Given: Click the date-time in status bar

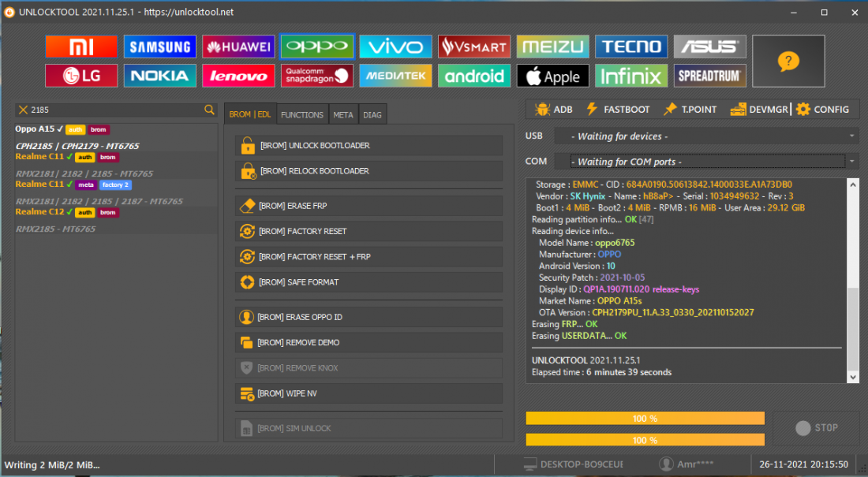Looking at the screenshot, I should [x=803, y=464].
